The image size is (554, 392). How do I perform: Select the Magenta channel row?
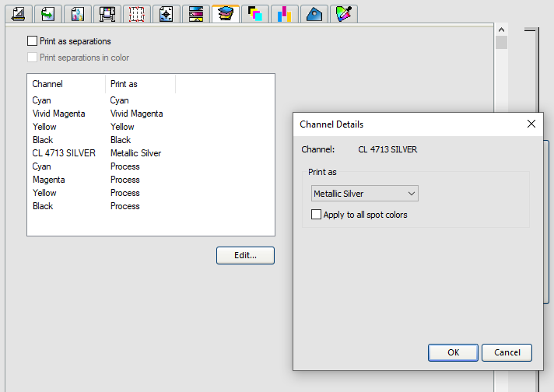[x=151, y=180]
